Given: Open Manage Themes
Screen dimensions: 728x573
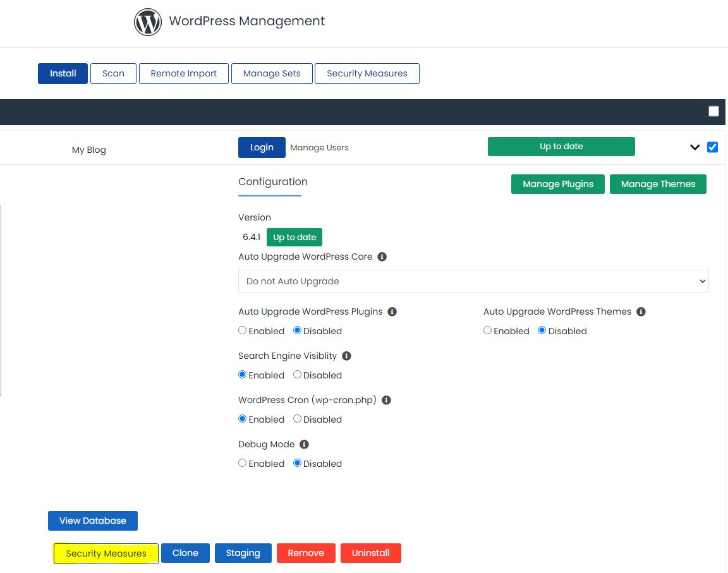Looking at the screenshot, I should 658,184.
